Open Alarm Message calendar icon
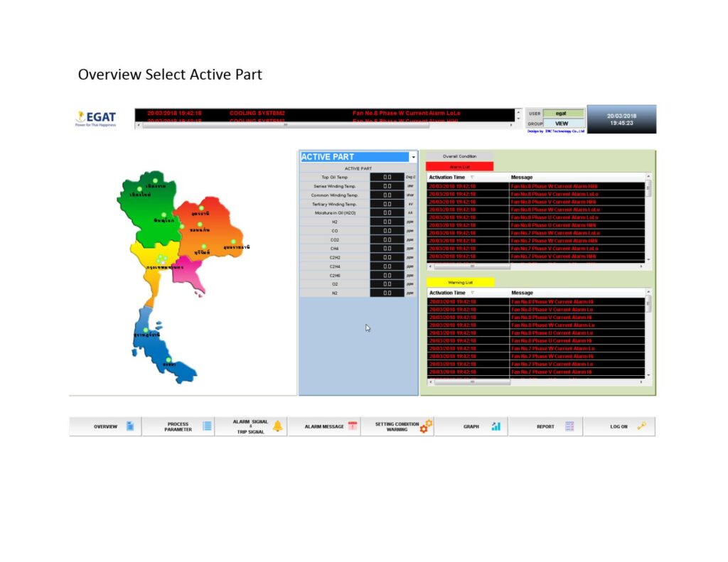This screenshot has height=562, width=728. click(353, 426)
